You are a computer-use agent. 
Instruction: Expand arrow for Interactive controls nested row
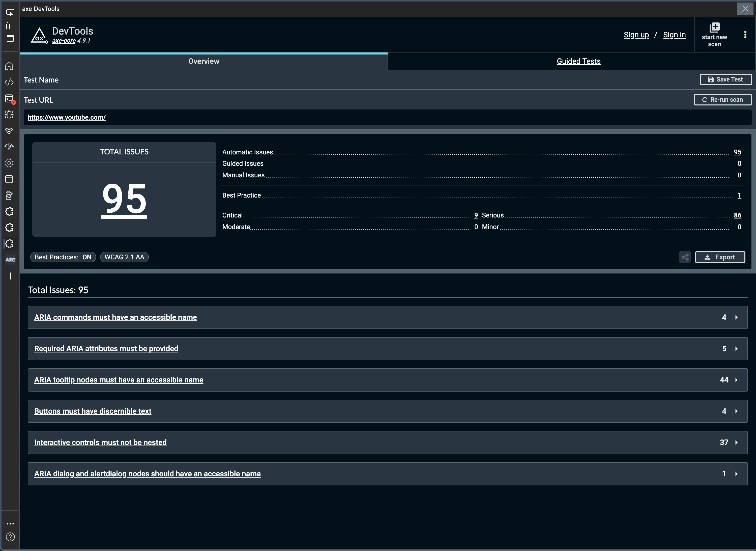pos(736,443)
